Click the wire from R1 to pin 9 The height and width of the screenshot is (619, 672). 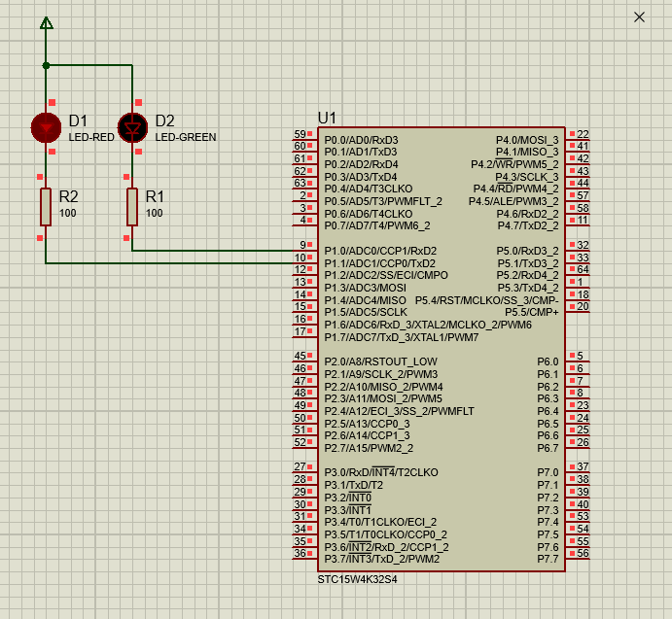[x=212, y=251]
